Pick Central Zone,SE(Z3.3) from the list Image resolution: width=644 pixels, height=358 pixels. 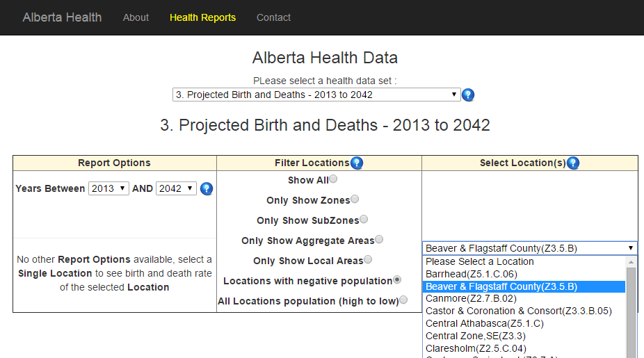point(524,336)
